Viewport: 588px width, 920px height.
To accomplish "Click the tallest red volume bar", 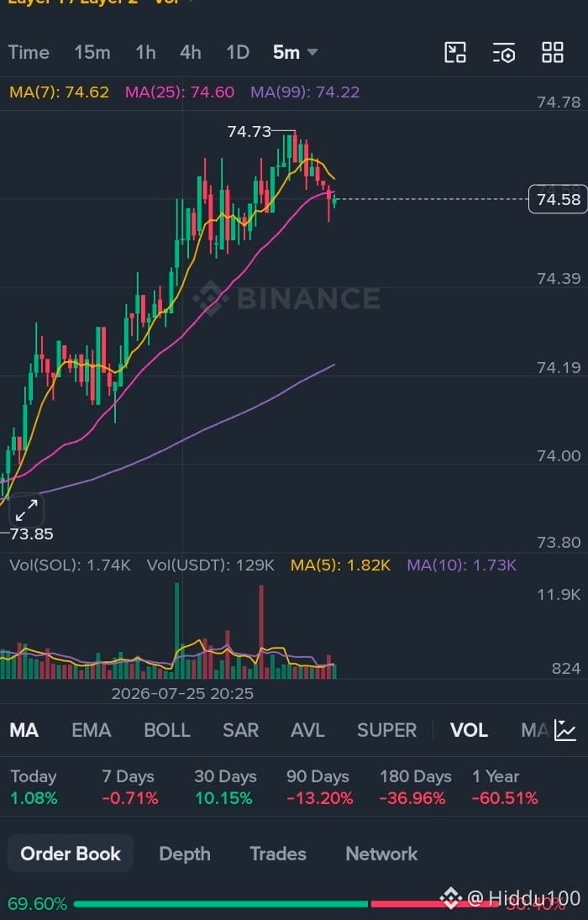I will 261,632.
